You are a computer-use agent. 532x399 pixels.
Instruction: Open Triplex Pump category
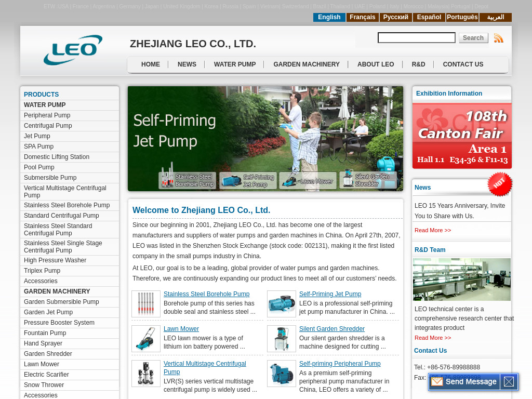[42, 271]
